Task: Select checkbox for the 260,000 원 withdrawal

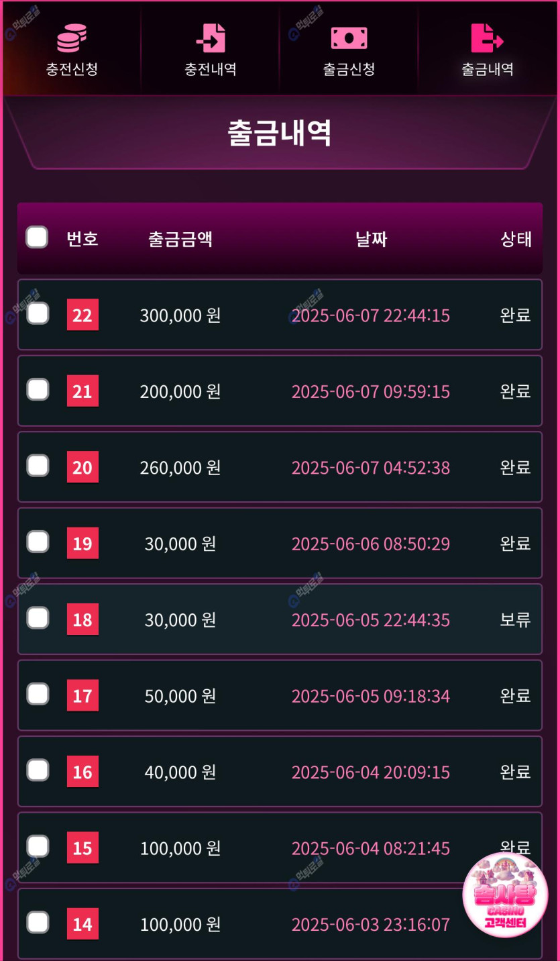Action: [x=38, y=466]
